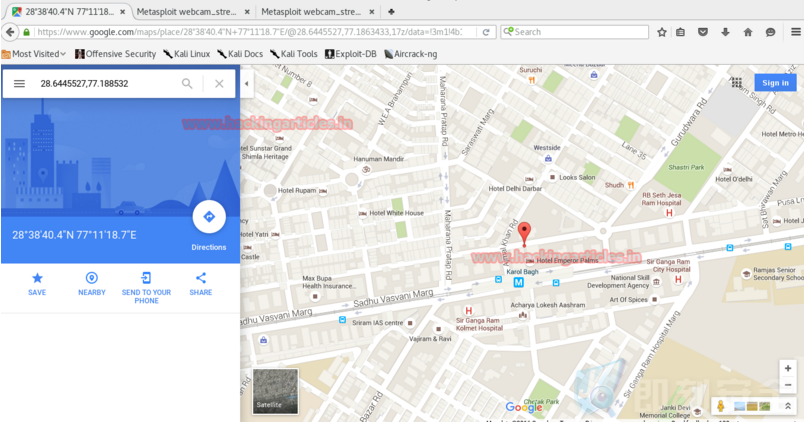This screenshot has height=428, width=804.
Task: Open Aircrack-ng bookmark
Action: click(410, 54)
